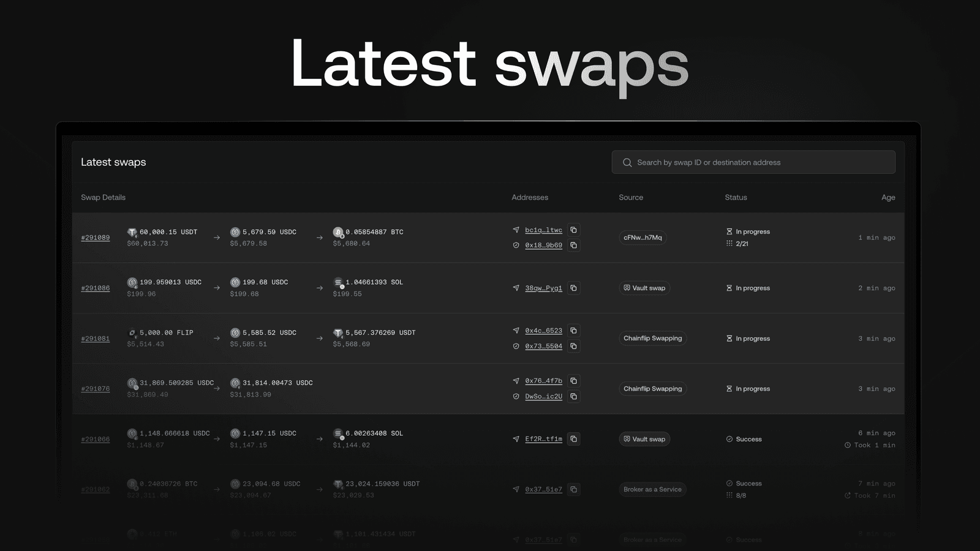Screen dimensions: 980x551
Task: Click the Swap Details column header
Action: coord(103,197)
